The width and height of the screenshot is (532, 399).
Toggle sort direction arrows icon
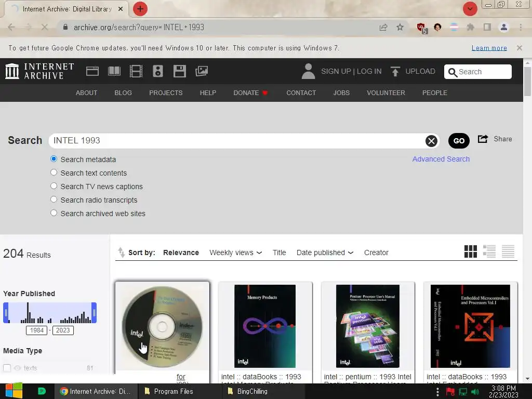(x=121, y=252)
